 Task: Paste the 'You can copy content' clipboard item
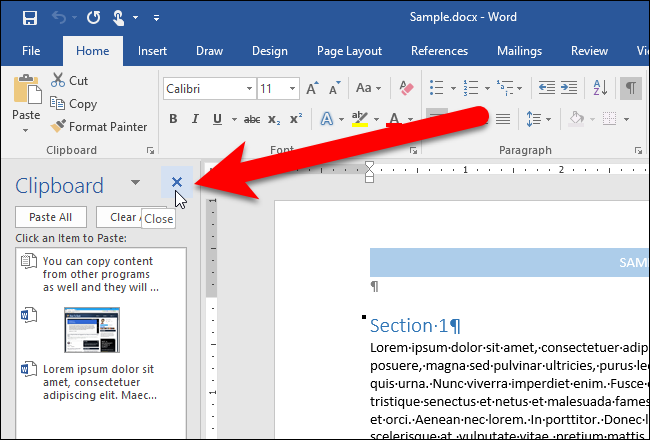click(101, 274)
